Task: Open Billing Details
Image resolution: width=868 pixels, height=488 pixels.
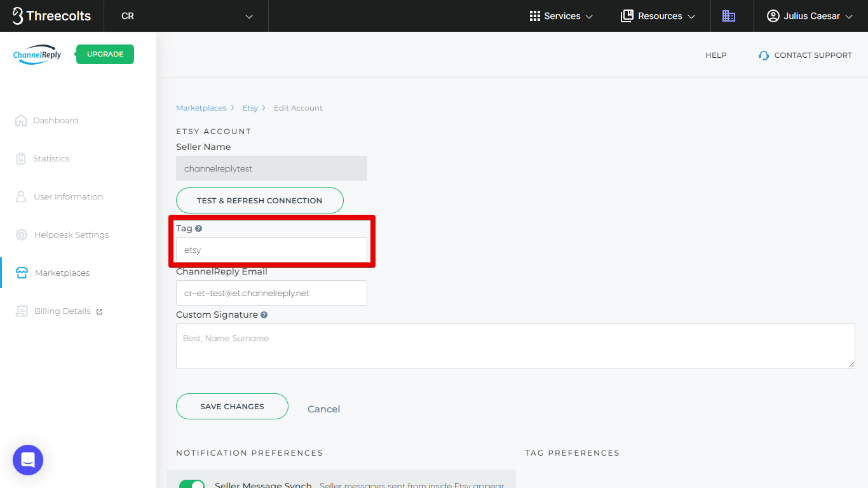Action: 62,311
